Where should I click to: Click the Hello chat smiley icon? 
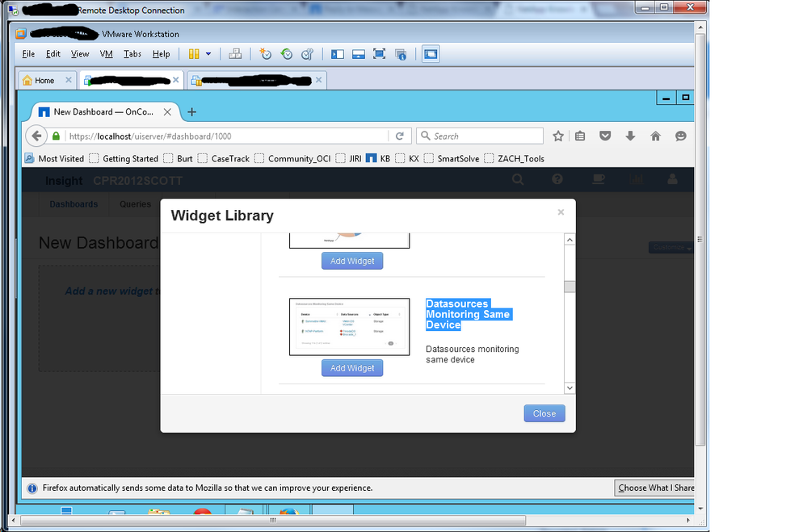pyautogui.click(x=681, y=136)
